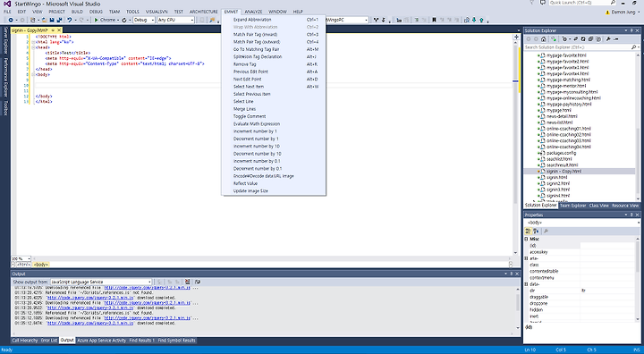Viewport: 644px width, 354px height.
Task: Collapse the Misc category in Properties
Action: [527, 239]
